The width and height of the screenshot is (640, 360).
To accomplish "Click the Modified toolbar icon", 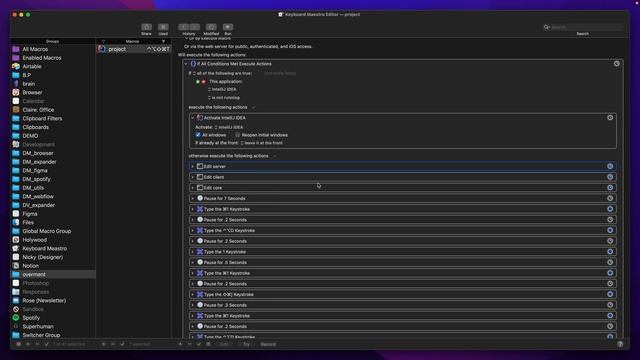I will coord(211,27).
